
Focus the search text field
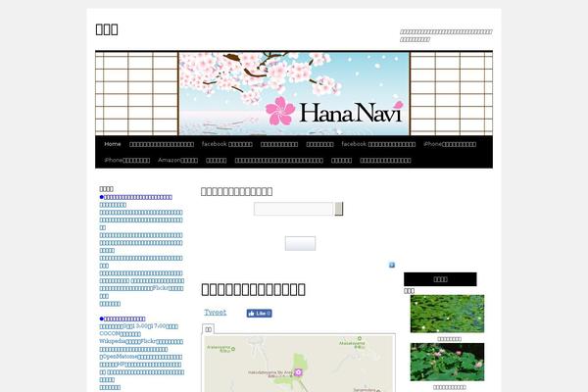click(x=293, y=209)
